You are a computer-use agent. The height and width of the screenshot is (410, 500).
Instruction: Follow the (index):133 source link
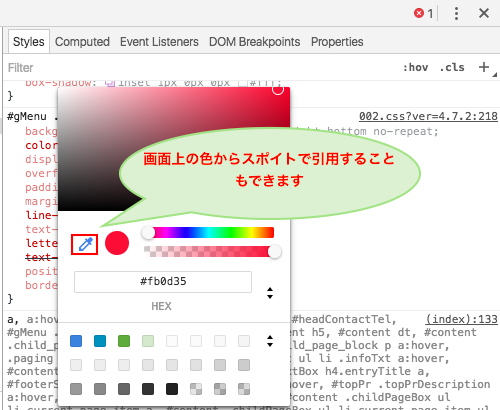click(462, 319)
